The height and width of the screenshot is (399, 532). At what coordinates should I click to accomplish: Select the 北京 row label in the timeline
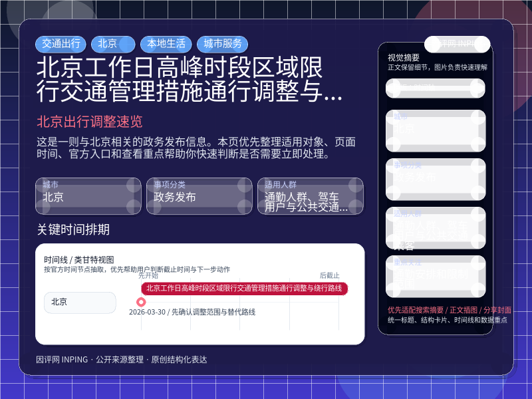[80, 303]
